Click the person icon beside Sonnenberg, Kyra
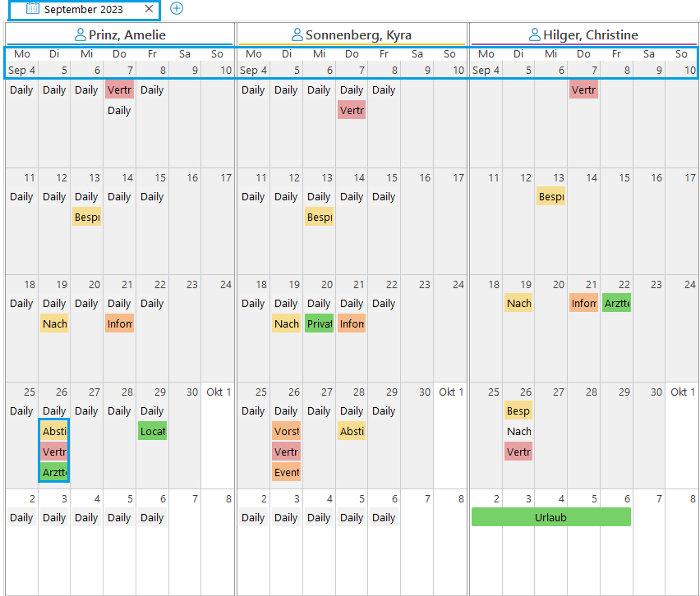 point(297,35)
